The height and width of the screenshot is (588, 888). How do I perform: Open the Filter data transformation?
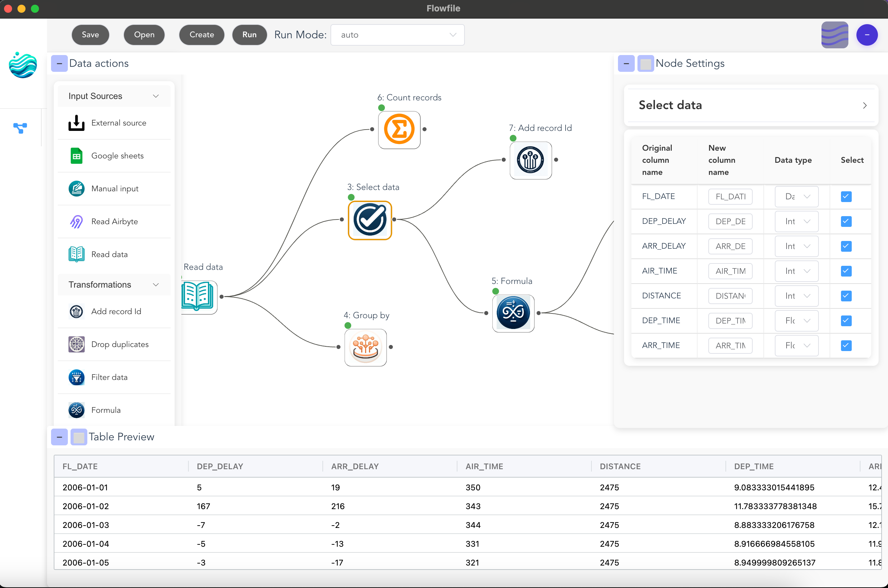tap(109, 377)
